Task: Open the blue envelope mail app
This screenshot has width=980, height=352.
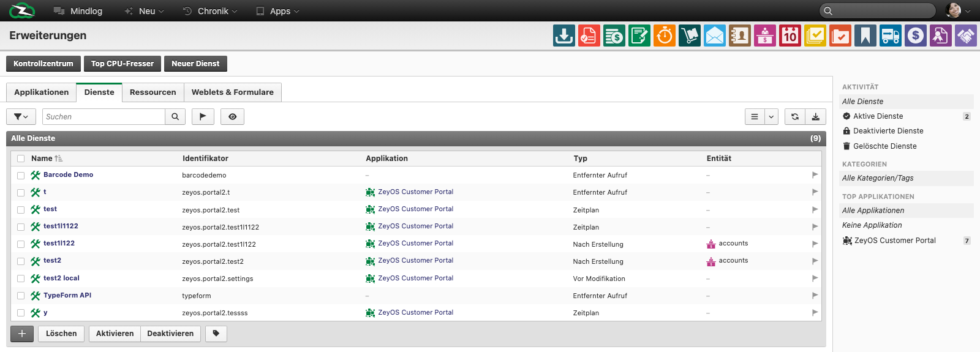Action: tap(715, 36)
